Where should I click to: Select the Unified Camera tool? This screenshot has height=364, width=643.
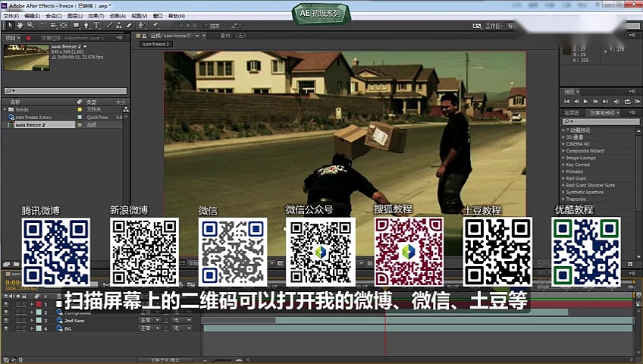[x=53, y=26]
